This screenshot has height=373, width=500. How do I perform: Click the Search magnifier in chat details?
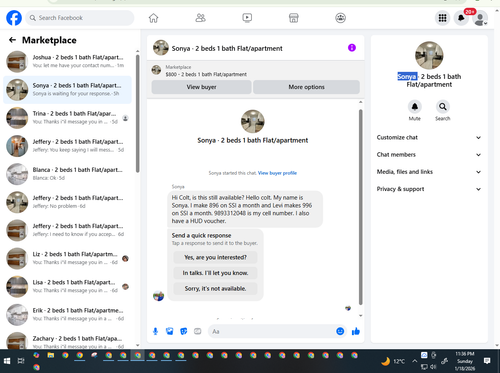[x=443, y=107]
